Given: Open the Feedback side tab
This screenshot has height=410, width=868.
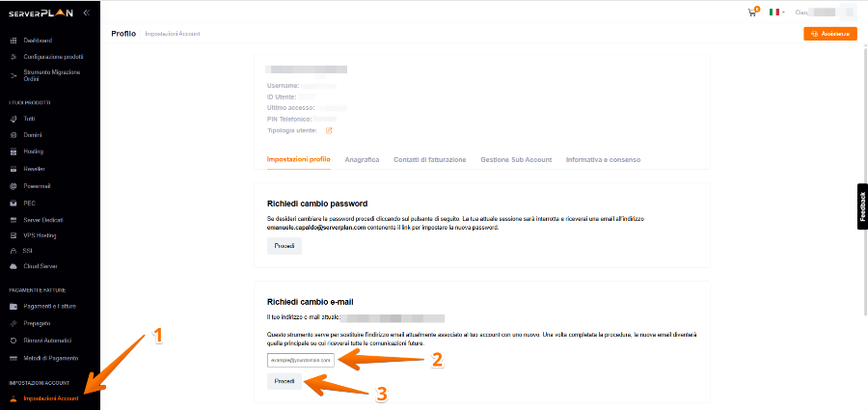Looking at the screenshot, I should click(862, 205).
